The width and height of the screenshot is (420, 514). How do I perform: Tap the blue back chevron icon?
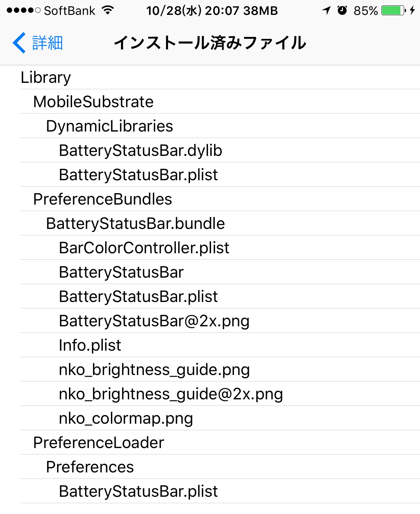click(19, 43)
